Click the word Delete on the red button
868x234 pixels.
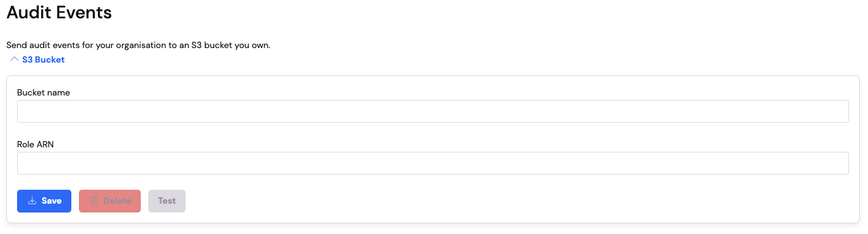pos(117,201)
